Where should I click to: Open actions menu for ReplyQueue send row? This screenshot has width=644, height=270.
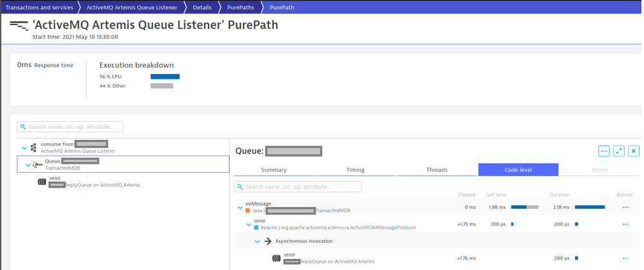625,258
